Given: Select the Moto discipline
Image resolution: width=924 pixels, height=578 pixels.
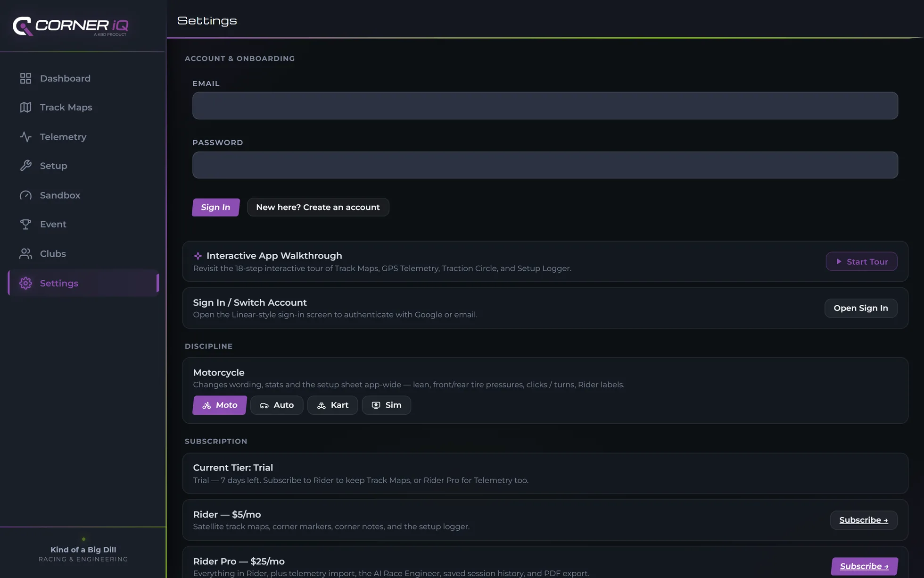Looking at the screenshot, I should (x=220, y=405).
